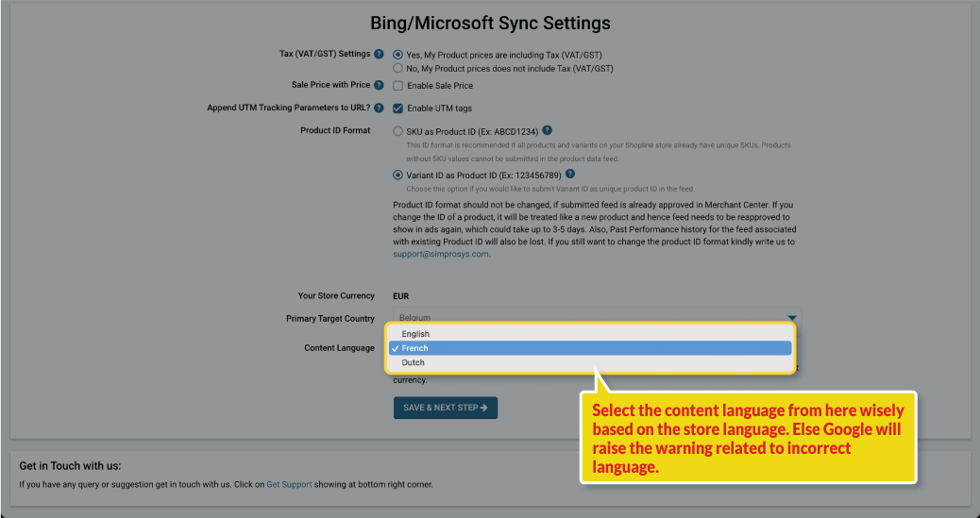Click the Content Language label
The width and height of the screenshot is (980, 518).
[x=339, y=348]
